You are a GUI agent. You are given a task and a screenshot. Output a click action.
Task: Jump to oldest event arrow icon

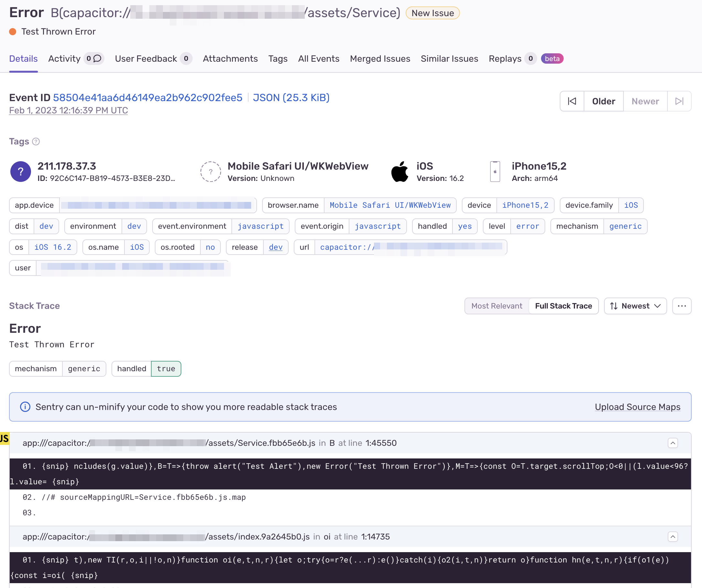tap(572, 101)
